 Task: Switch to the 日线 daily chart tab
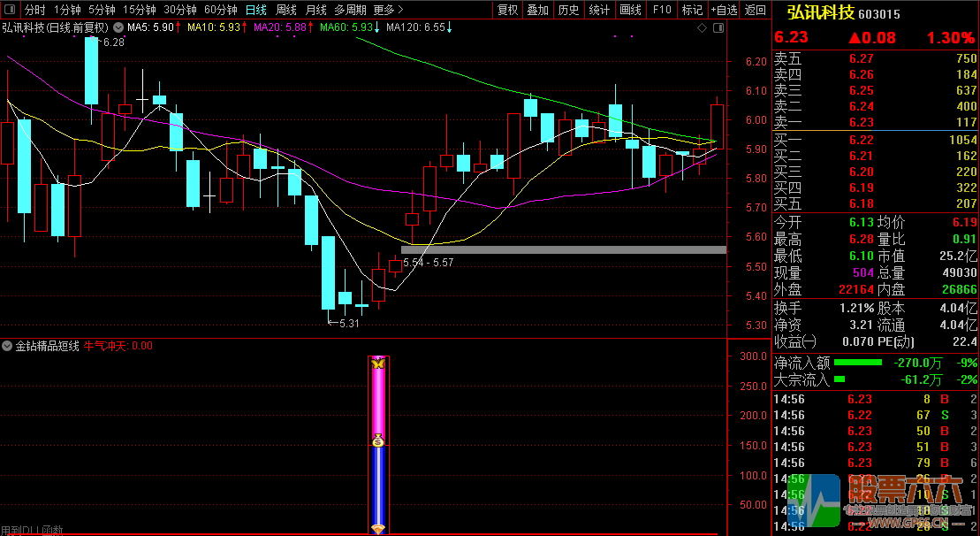click(255, 11)
